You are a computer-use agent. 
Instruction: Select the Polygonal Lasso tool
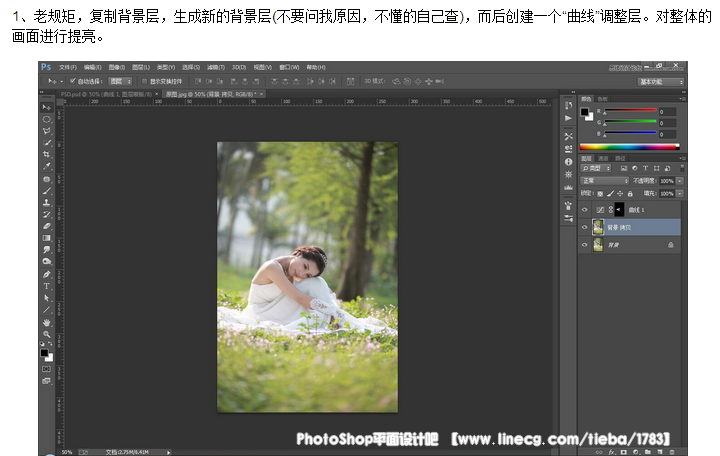[46, 131]
